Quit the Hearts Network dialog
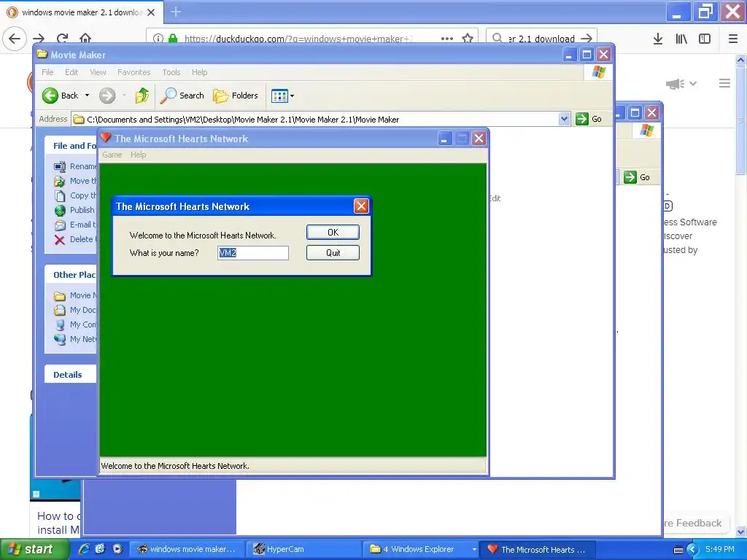This screenshot has width=747, height=560. coord(333,253)
